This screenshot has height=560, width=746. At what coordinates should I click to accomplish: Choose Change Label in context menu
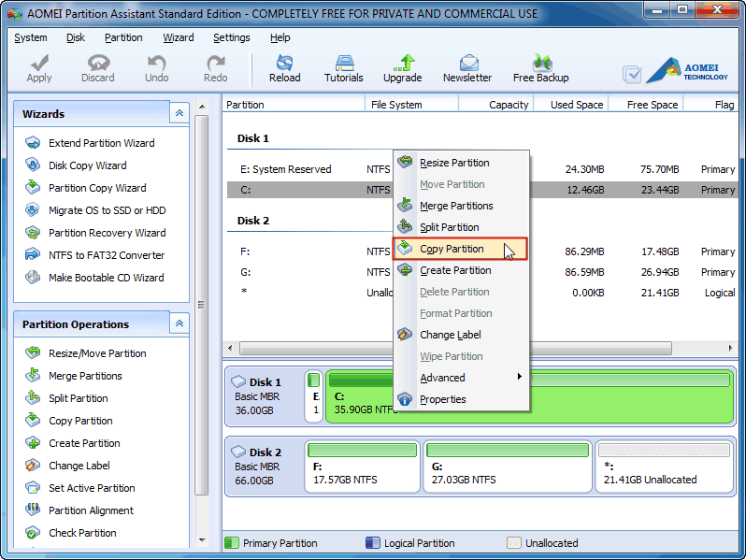[462, 335]
